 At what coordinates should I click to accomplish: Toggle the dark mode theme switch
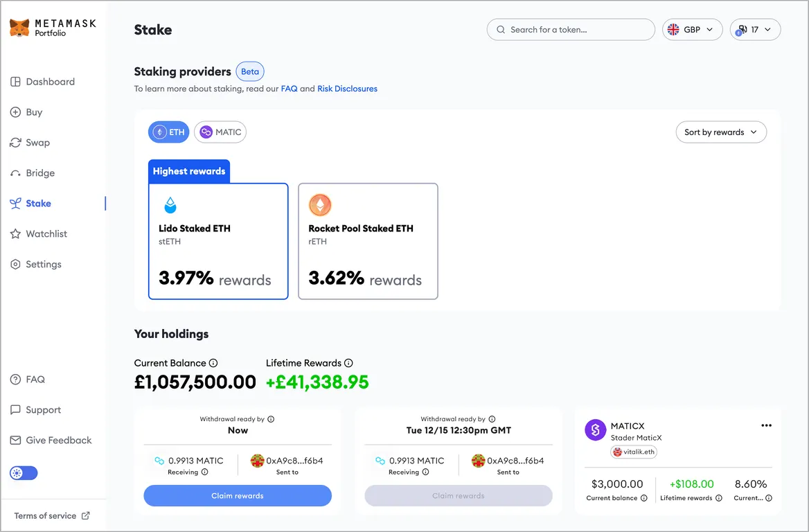24,472
